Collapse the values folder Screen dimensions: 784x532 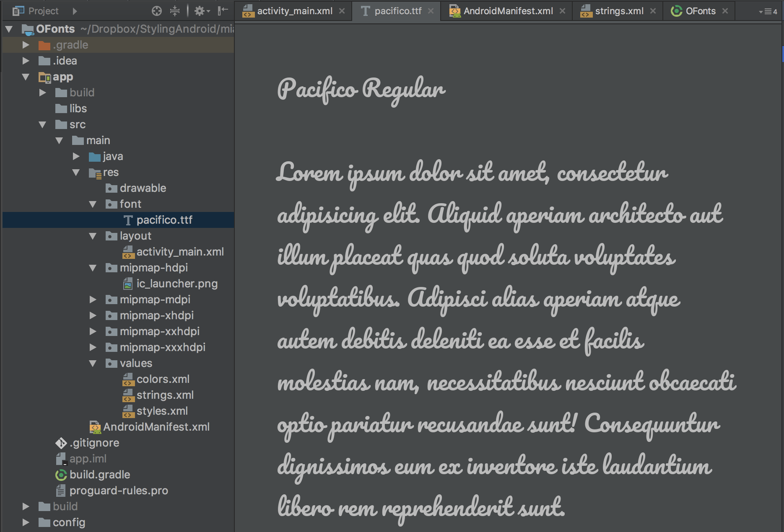[x=93, y=364]
